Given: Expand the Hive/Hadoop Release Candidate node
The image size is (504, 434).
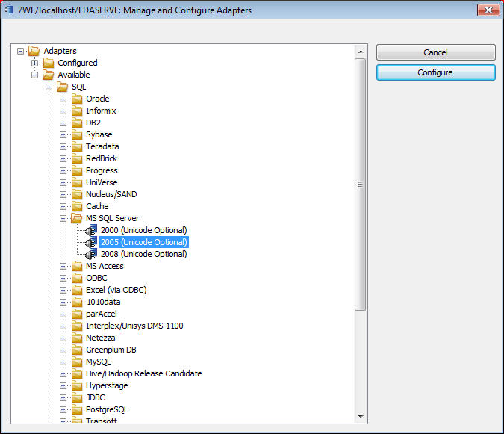Looking at the screenshot, I should coord(63,374).
